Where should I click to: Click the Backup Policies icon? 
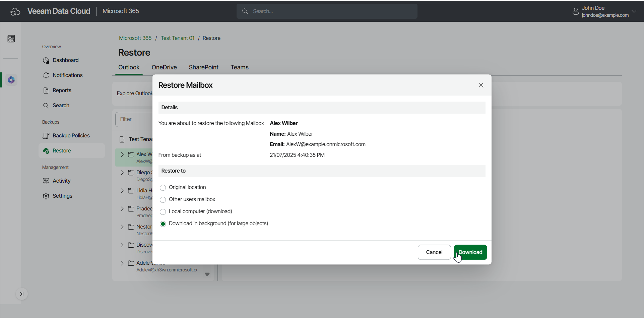[46, 136]
